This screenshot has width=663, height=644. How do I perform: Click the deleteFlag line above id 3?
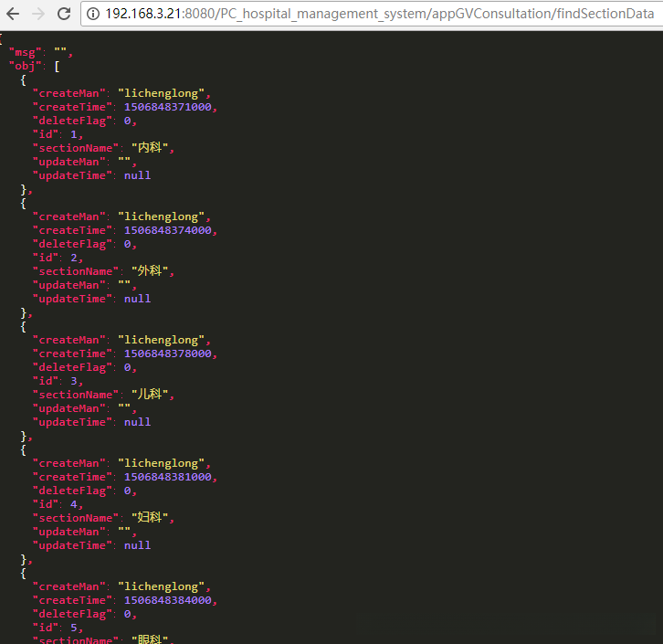coord(85,367)
